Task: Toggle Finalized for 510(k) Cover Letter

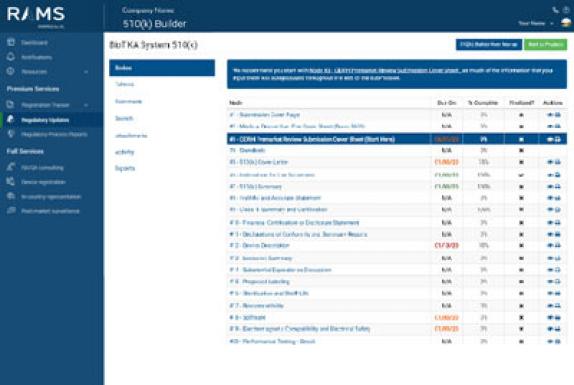Action: pyautogui.click(x=521, y=162)
